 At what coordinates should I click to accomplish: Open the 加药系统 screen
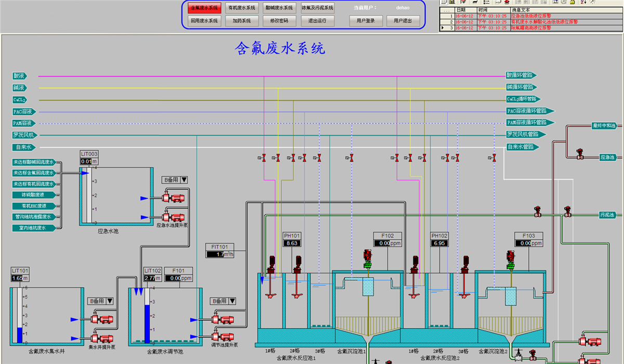click(x=242, y=21)
